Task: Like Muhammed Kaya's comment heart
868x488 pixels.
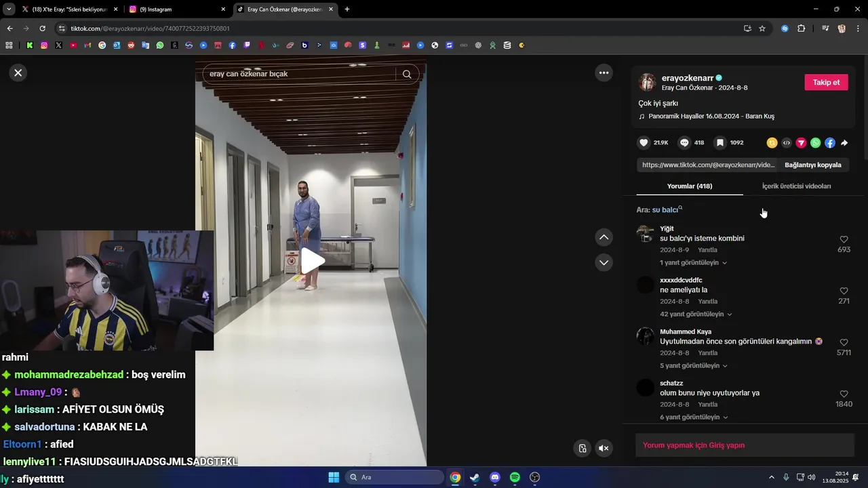Action: (844, 342)
